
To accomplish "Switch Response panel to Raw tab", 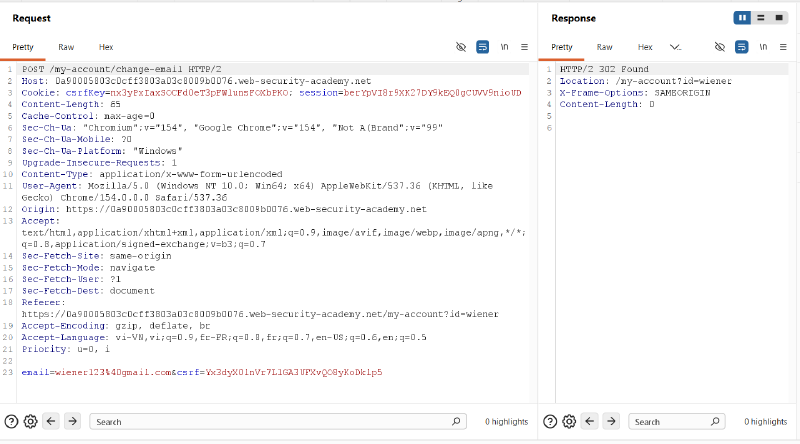I will point(605,47).
